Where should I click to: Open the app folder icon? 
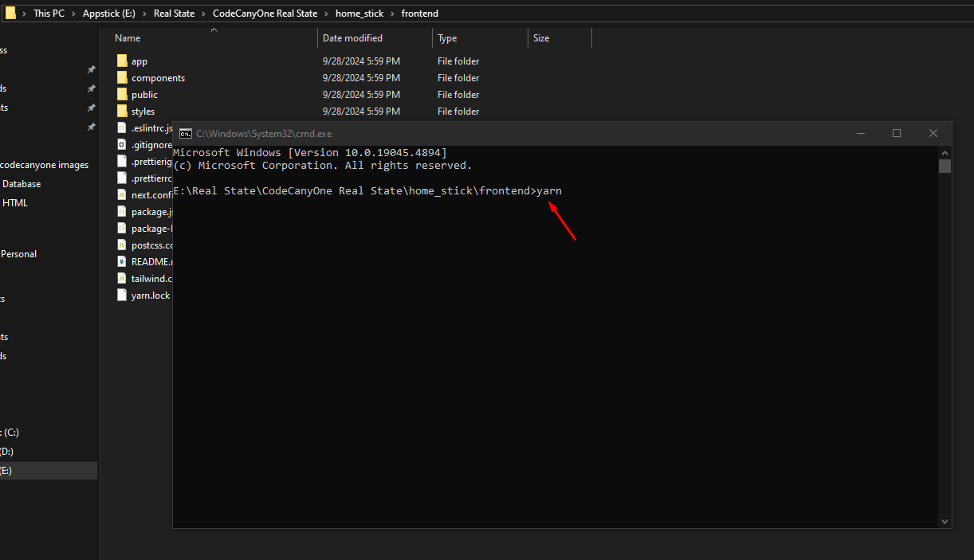(122, 61)
